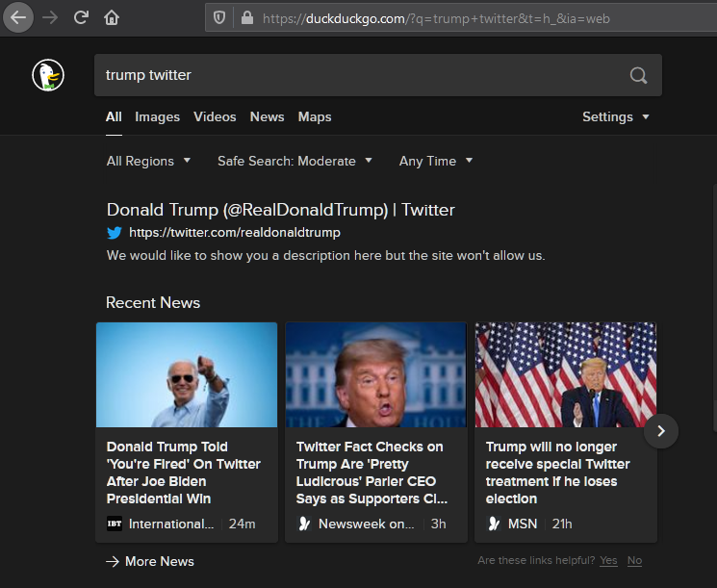The width and height of the screenshot is (717, 588).
Task: Switch to the Maps tab
Action: pos(315,117)
